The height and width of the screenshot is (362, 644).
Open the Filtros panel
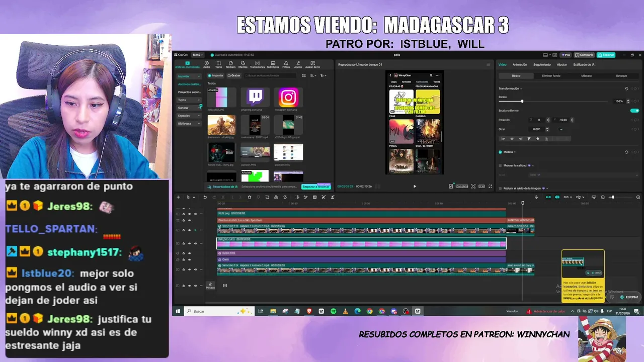pos(286,64)
